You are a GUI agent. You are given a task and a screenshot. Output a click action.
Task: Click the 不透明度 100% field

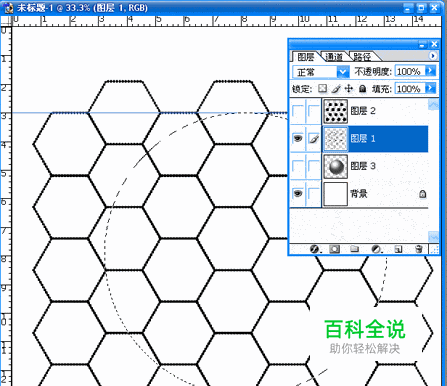point(410,71)
